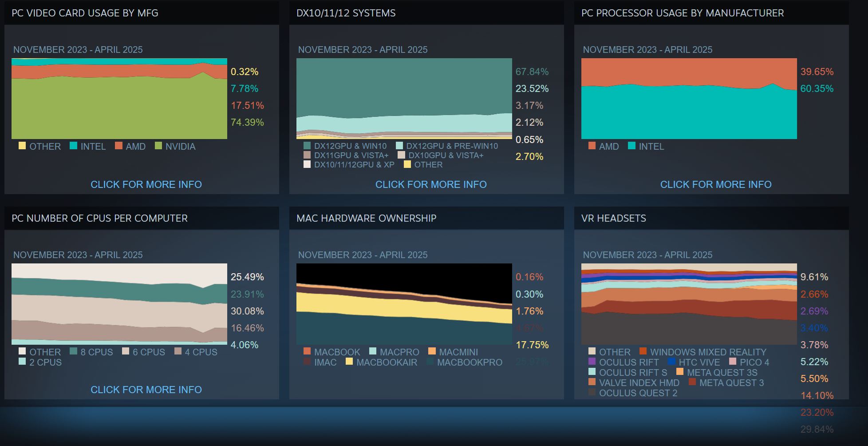The image size is (868, 446).
Task: Click the INTEL swatch in processor usage legend
Action: pyautogui.click(x=632, y=145)
